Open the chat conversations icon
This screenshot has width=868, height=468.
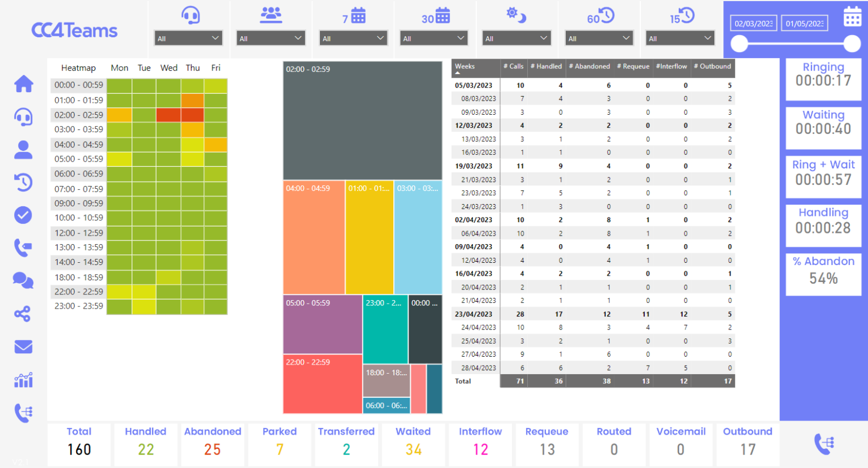pos(23,280)
